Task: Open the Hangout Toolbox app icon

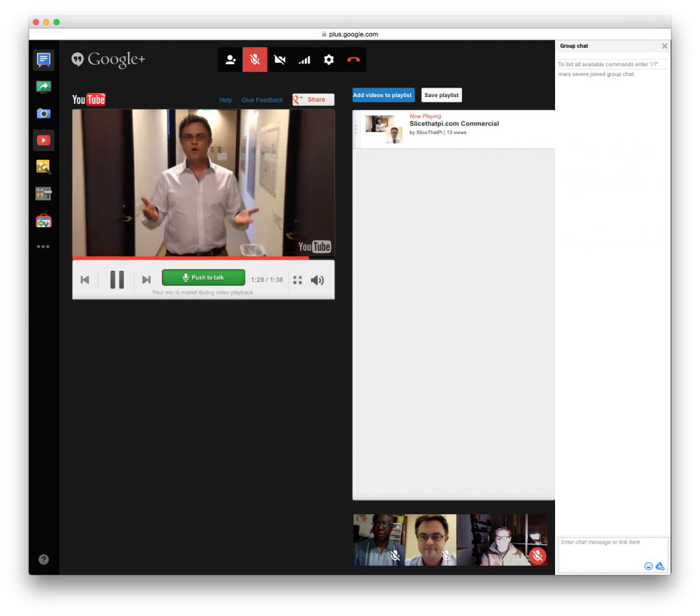Action: click(x=43, y=193)
